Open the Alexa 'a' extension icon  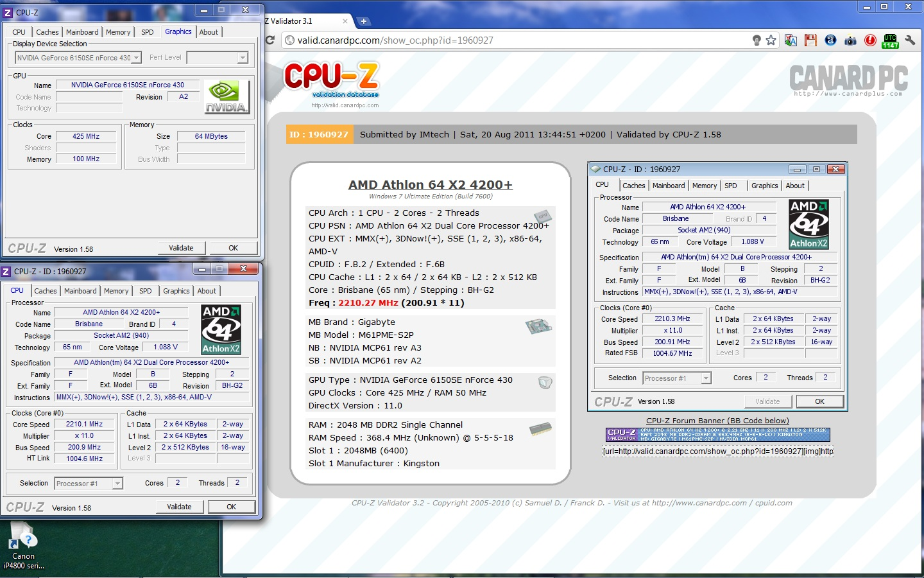[x=830, y=40]
